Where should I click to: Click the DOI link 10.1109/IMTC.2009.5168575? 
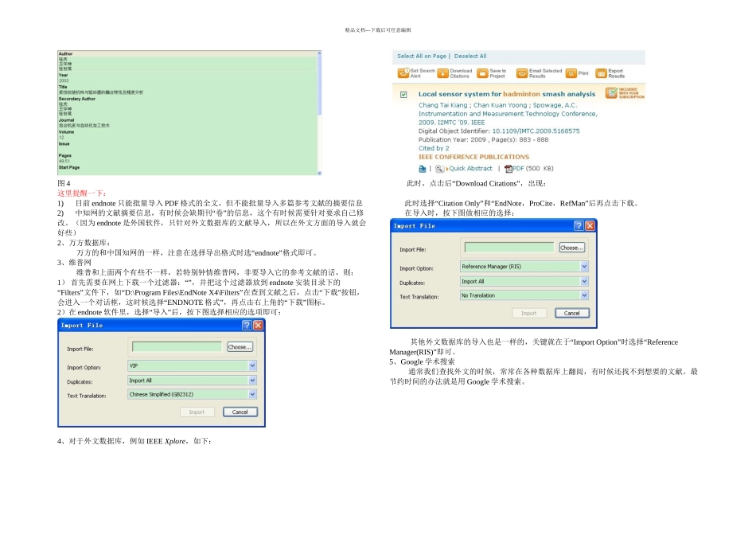[x=536, y=131]
